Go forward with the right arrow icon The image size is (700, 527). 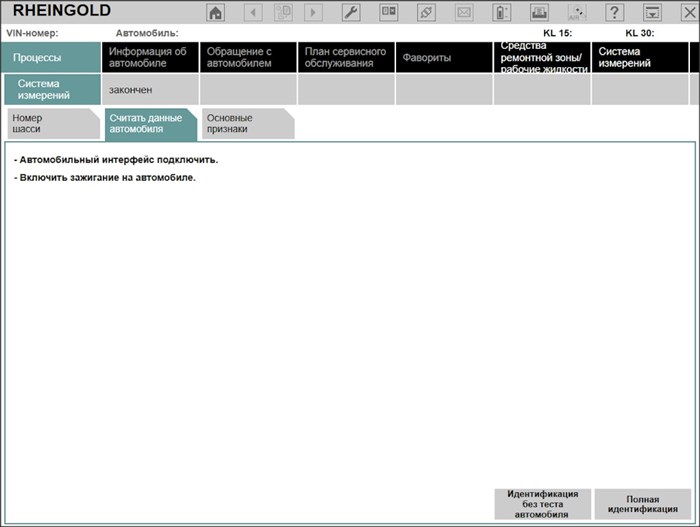tap(313, 13)
